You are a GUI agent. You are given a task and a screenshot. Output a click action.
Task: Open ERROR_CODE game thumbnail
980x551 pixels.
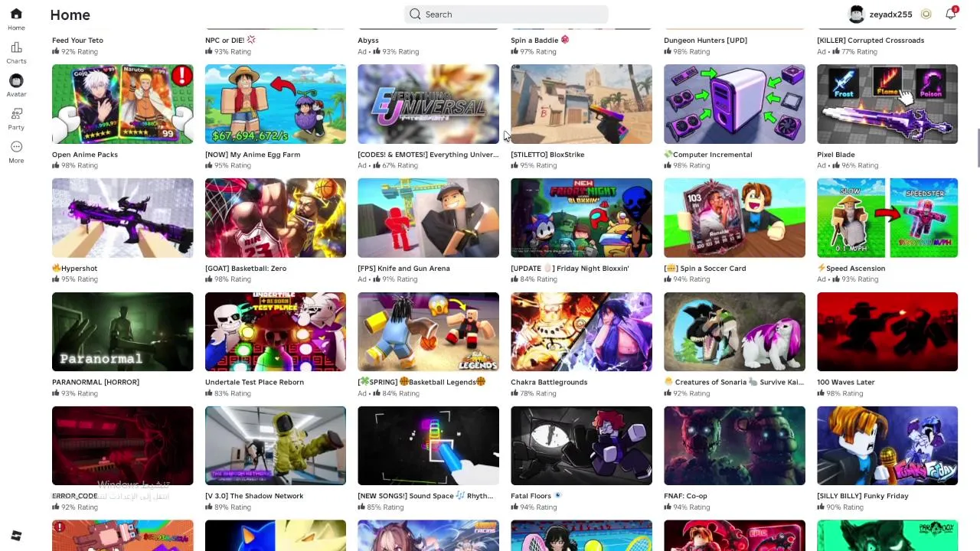122,445
